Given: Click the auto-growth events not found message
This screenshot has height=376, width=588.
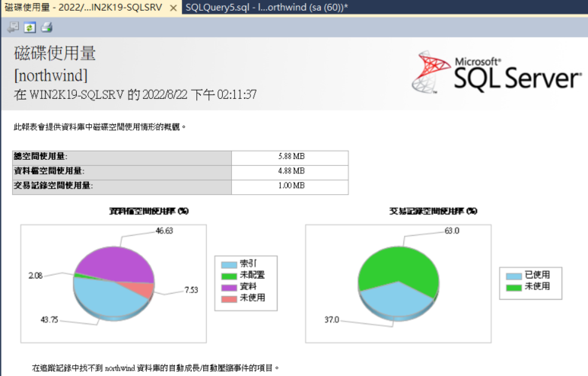Looking at the screenshot, I should (x=156, y=368).
